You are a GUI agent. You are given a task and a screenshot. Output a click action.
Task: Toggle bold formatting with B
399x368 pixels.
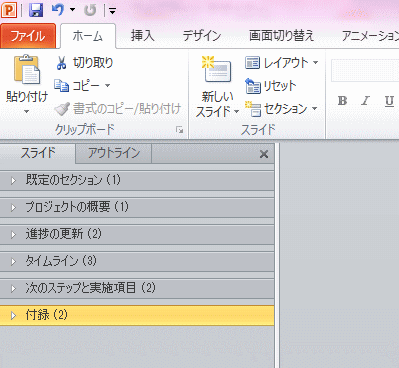pos(342,101)
